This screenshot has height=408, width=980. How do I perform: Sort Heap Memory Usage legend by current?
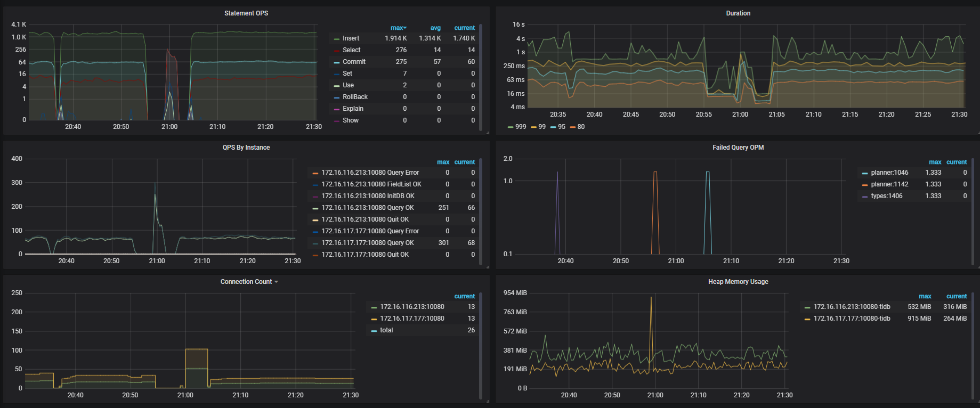(x=956, y=296)
